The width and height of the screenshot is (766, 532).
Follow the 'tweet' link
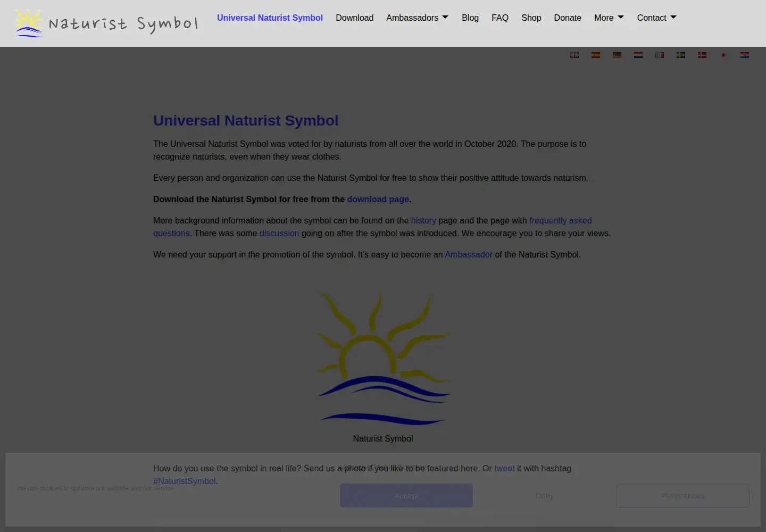point(504,468)
